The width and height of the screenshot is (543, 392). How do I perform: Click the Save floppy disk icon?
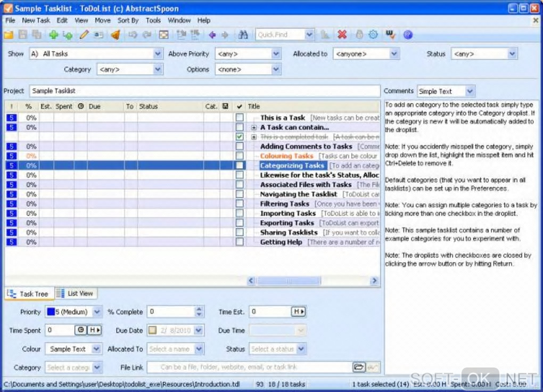pyautogui.click(x=23, y=35)
